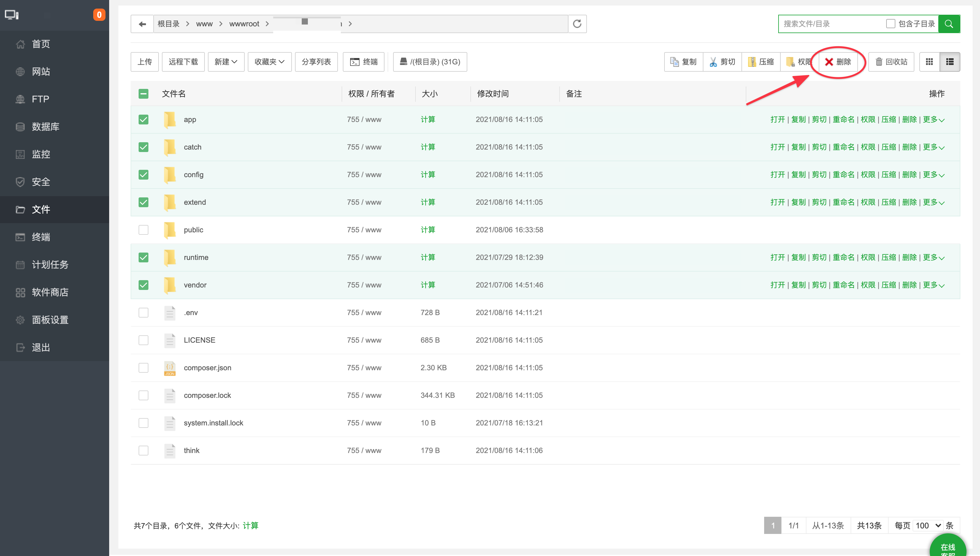Click the 复制 copy toolbar button
Screen dimensions: 980x556
tap(683, 62)
